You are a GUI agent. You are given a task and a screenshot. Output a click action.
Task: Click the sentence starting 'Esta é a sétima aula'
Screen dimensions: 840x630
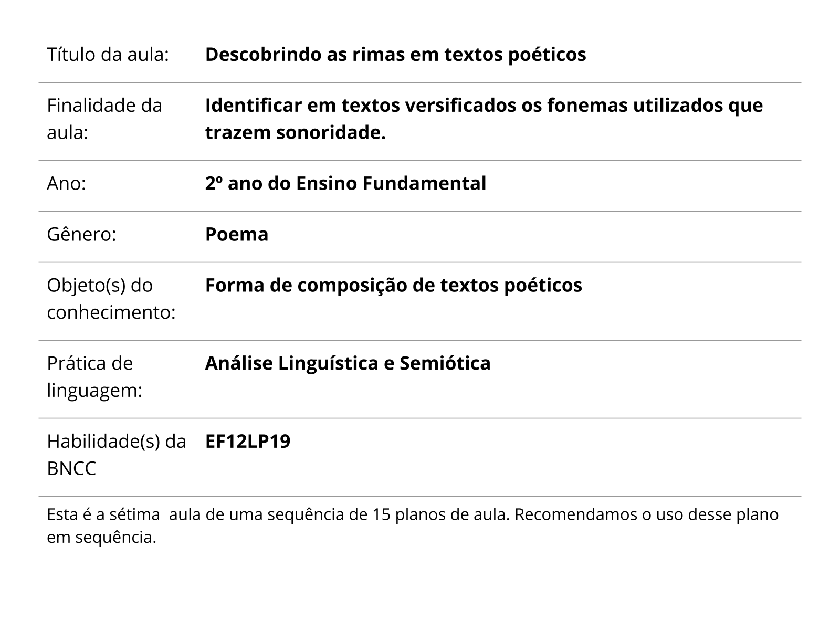click(278, 514)
